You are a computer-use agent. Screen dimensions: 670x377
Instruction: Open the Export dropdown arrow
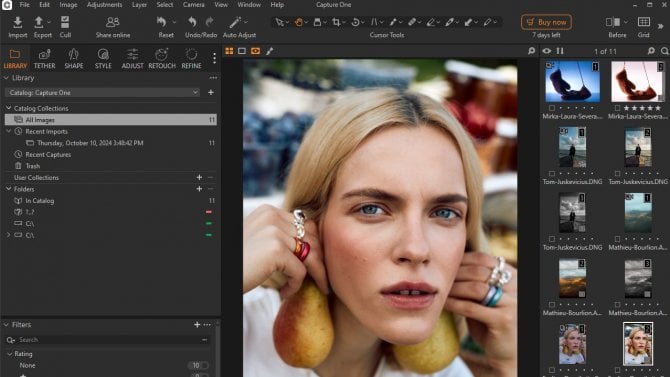[x=49, y=22]
